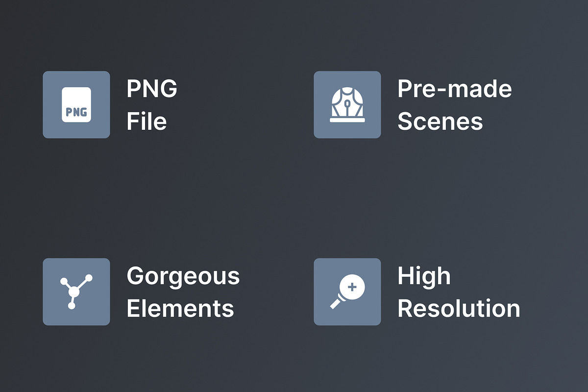This screenshot has height=392, width=588.
Task: Click the plus sign inside the magnifier
Action: click(352, 286)
